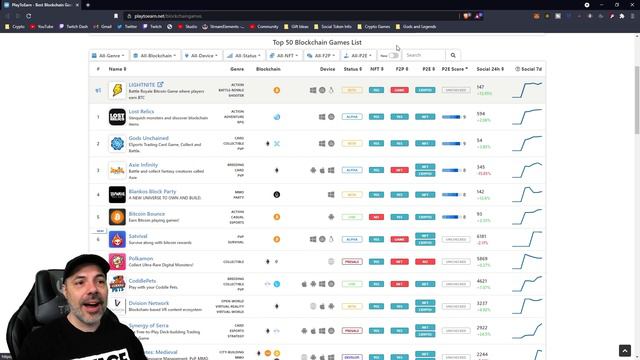
Task: Open the Social Token Info bookmark folder
Action: pos(332,27)
